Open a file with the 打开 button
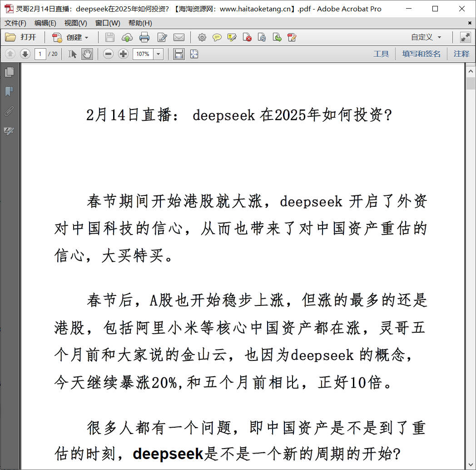476x470 pixels. pos(20,37)
